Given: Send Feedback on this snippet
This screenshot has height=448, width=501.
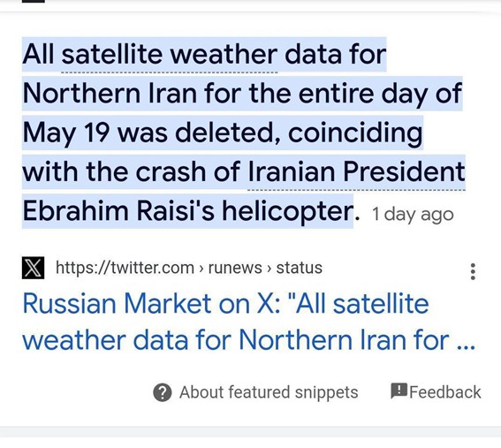Looking at the screenshot, I should [x=444, y=392].
